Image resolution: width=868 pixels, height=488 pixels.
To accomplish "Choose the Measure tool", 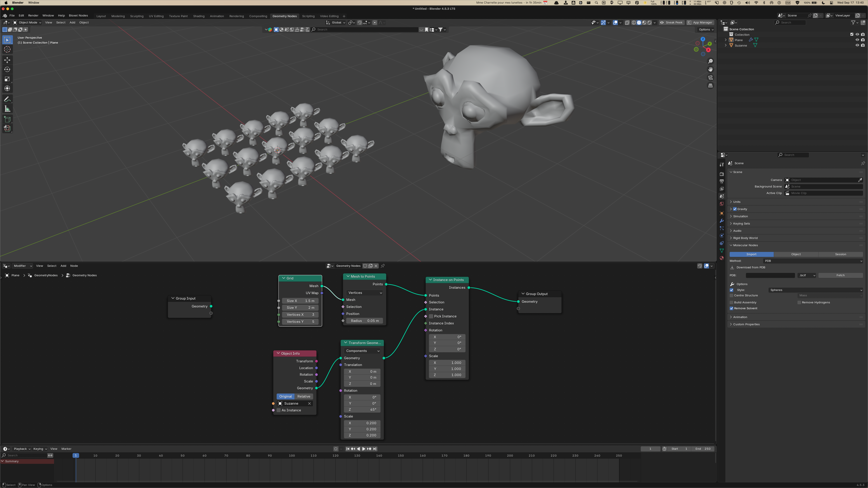I will pyautogui.click(x=7, y=109).
